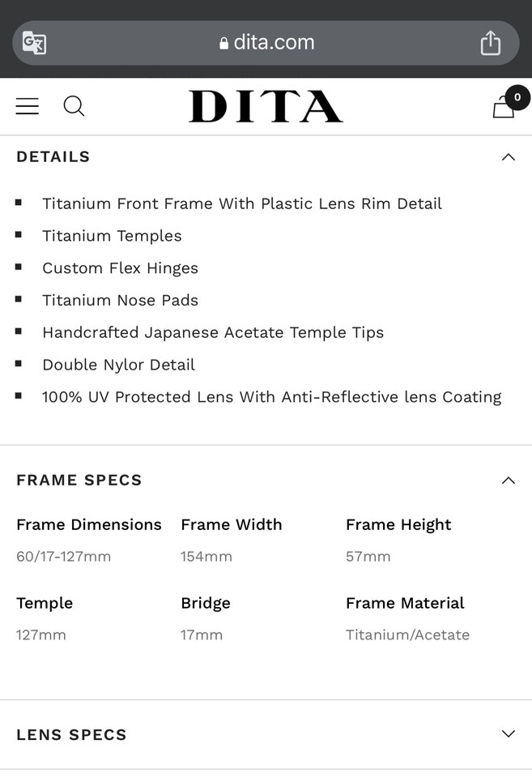Screen dimensions: 532x778
Task: Tap the FRAME SPECS section heading
Action: 79,480
